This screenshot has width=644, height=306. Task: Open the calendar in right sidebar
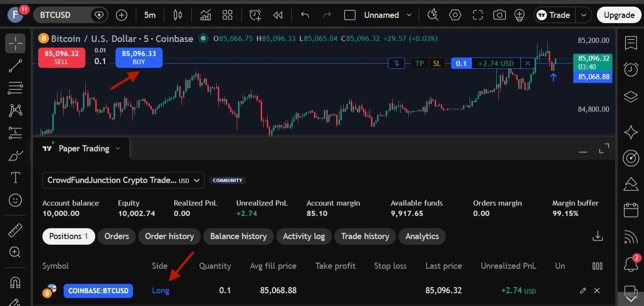tap(631, 209)
